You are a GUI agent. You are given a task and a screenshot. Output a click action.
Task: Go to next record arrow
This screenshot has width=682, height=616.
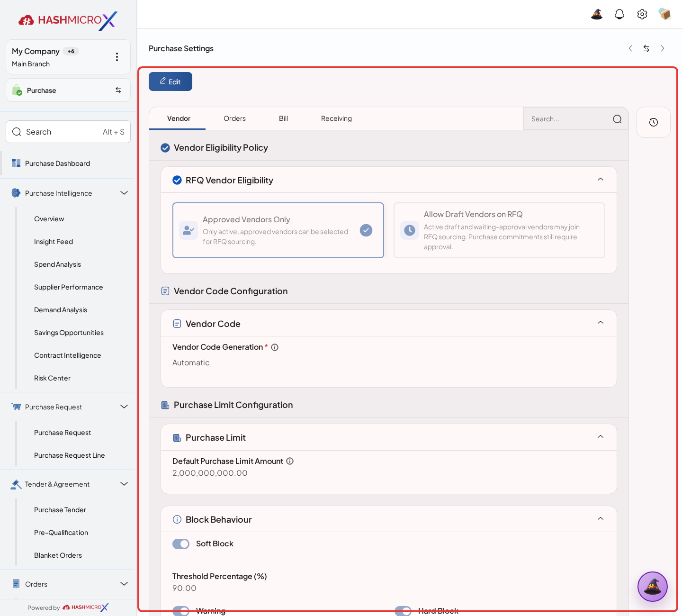click(x=663, y=48)
